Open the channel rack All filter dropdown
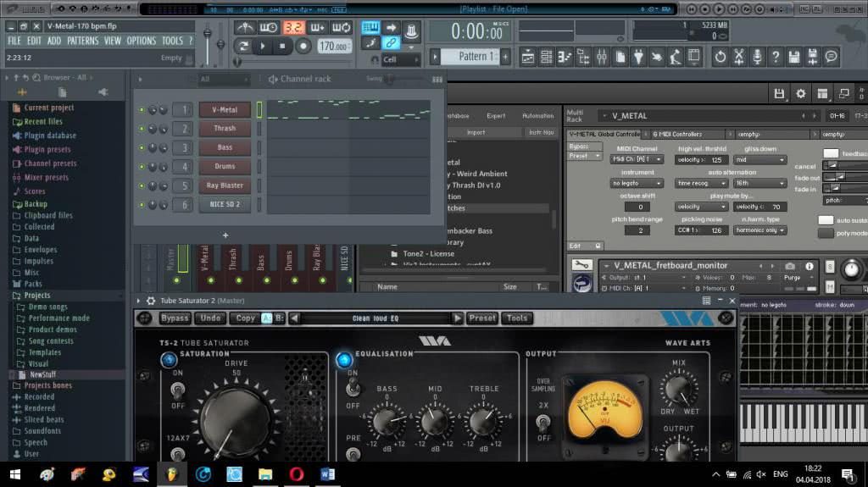Image resolution: width=868 pixels, height=487 pixels. click(x=225, y=80)
